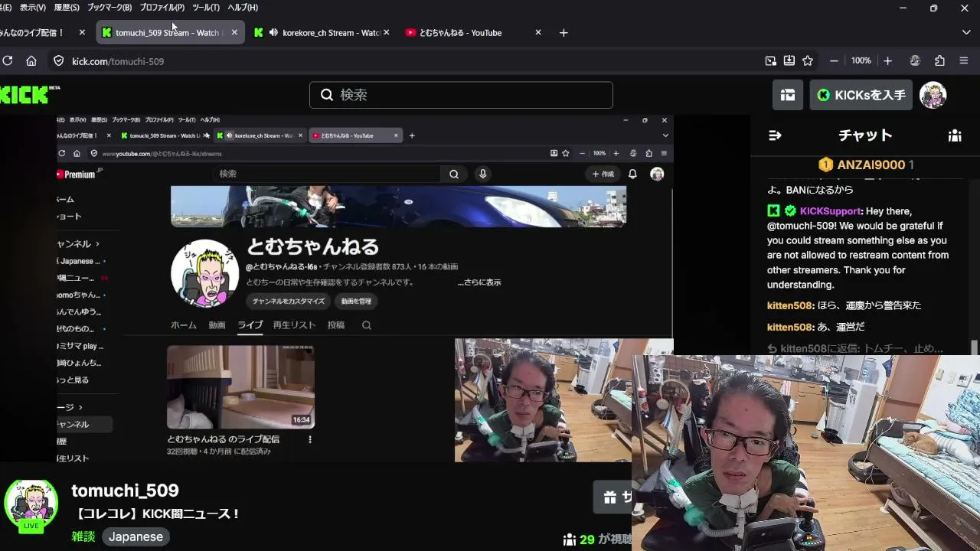Click kitten508 on the あ、運営だ message

pyautogui.click(x=790, y=327)
